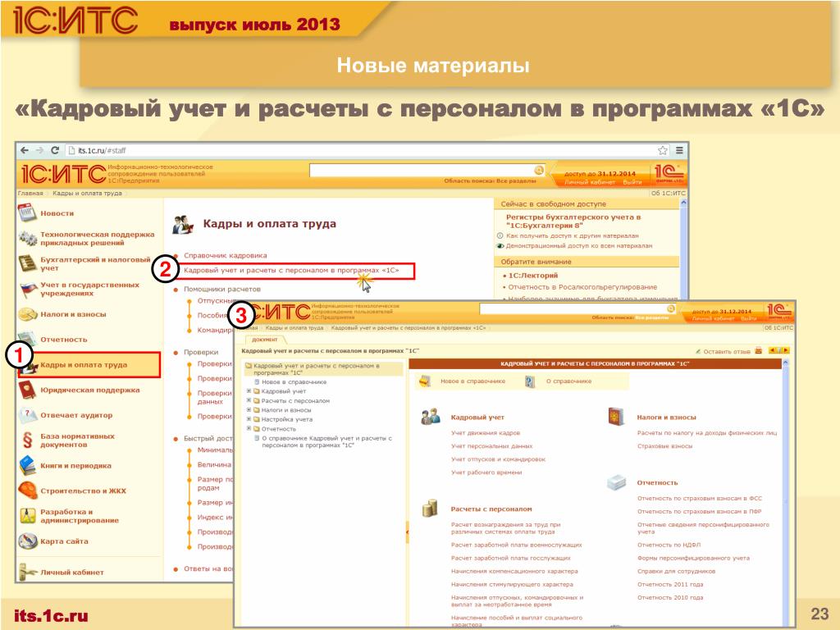840x630 pixels.
Task: Open Отчетность в Росалкогольрегулирование link
Action: coord(582,287)
